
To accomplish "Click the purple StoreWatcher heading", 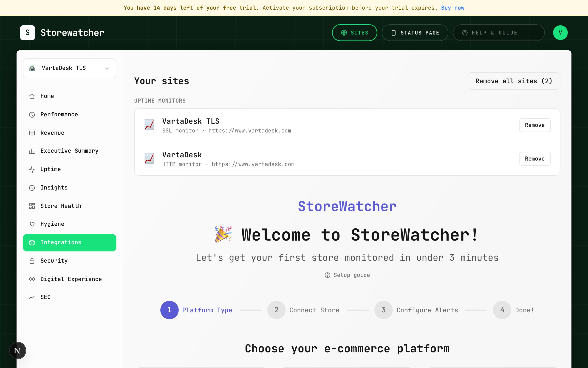I will [347, 206].
